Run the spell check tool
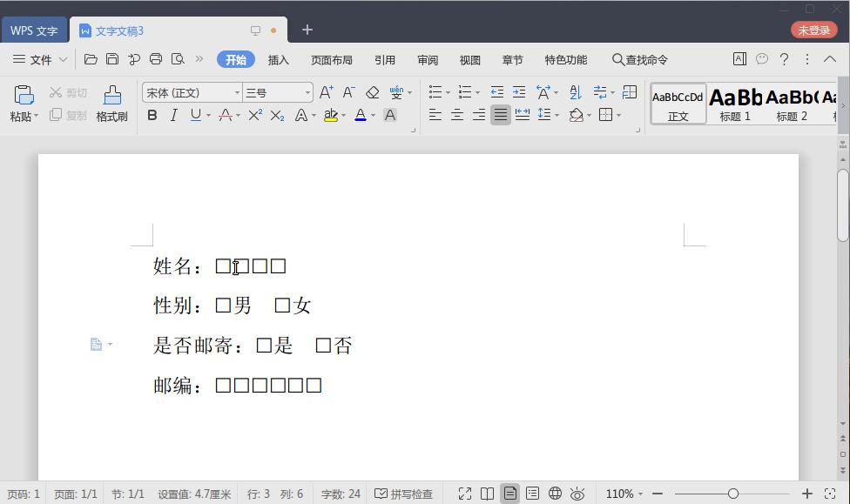Image resolution: width=850 pixels, height=504 pixels. coord(404,494)
